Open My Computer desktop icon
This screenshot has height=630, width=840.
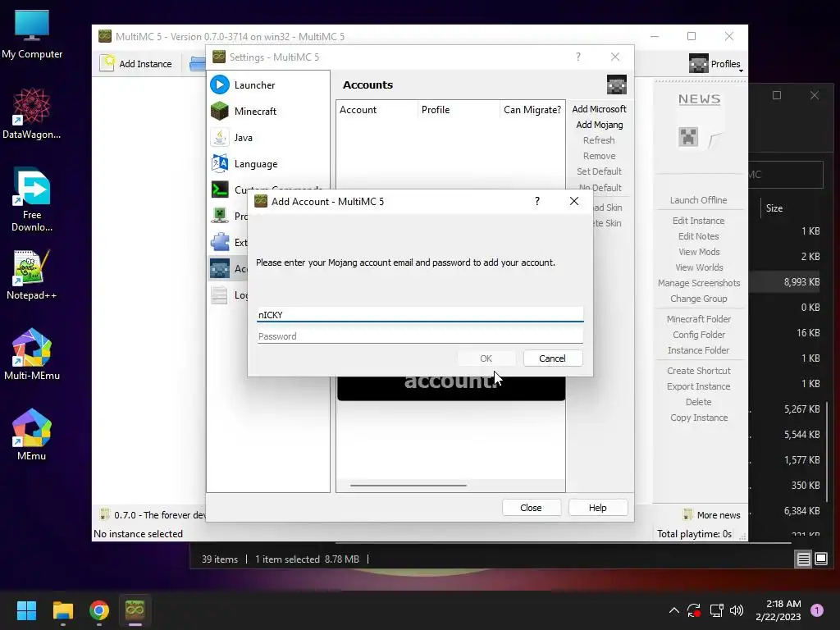(32, 34)
